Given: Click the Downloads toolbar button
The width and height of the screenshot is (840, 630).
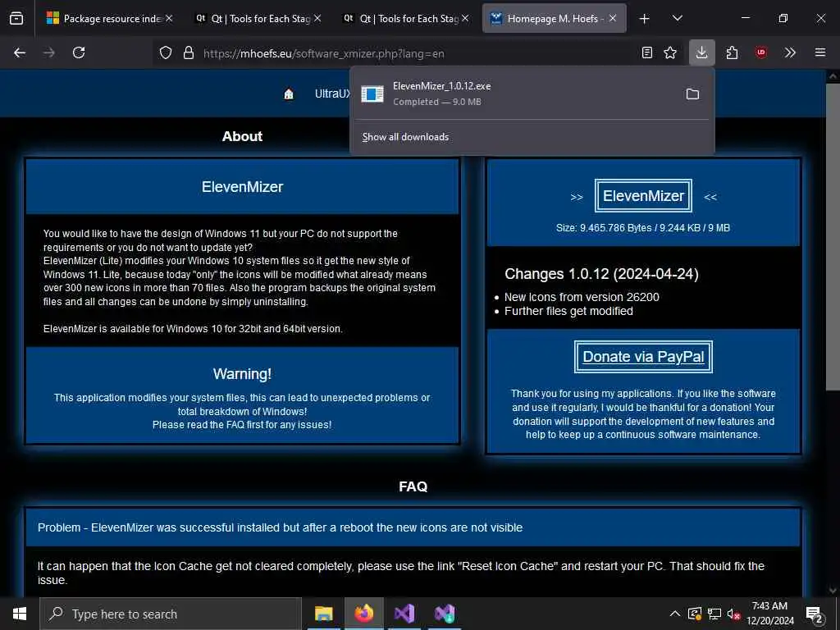Looking at the screenshot, I should [702, 52].
